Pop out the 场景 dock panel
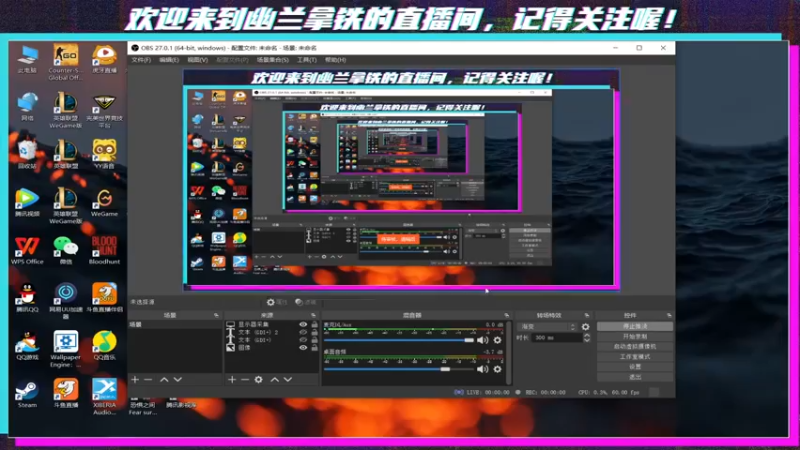The width and height of the screenshot is (800, 450). [x=216, y=315]
